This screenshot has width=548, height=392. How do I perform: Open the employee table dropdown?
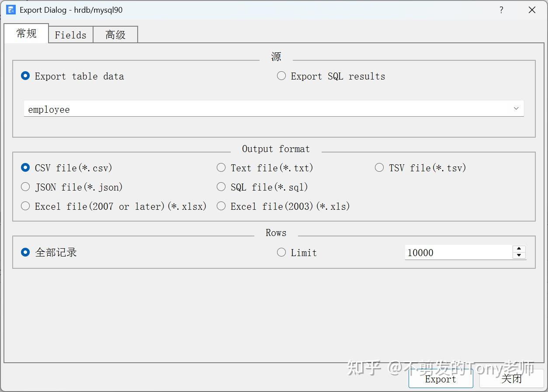pyautogui.click(x=516, y=108)
